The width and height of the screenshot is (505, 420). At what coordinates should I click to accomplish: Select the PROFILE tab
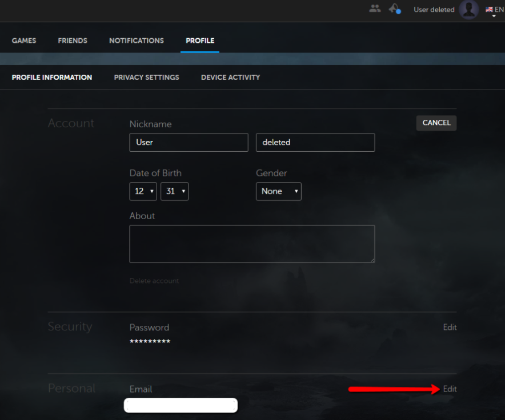click(x=200, y=41)
